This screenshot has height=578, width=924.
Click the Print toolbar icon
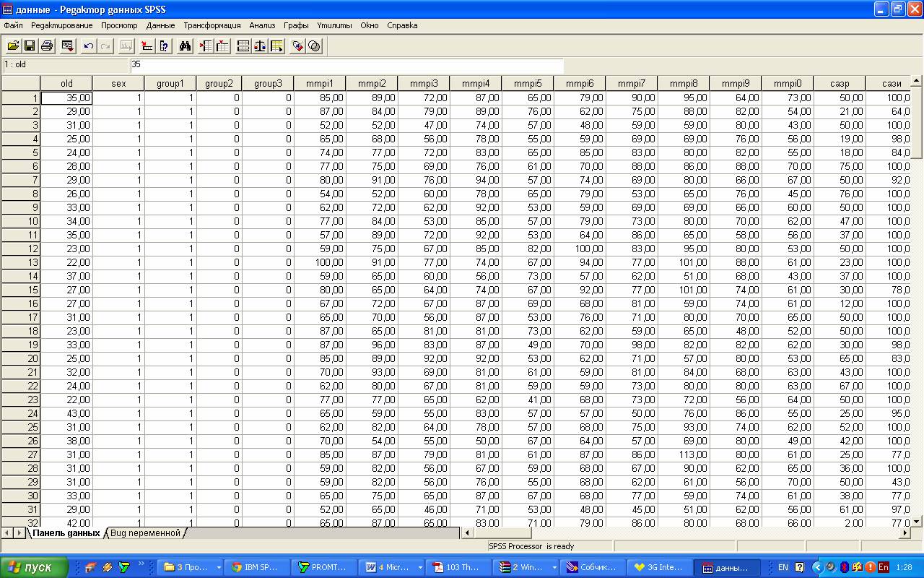click(47, 46)
